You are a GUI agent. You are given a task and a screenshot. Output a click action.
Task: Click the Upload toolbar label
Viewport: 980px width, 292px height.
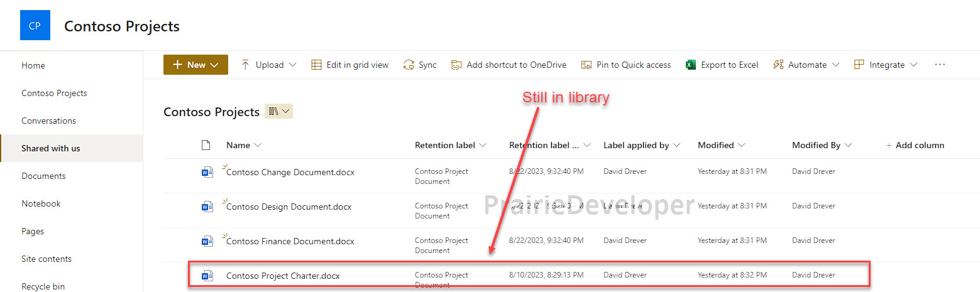pyautogui.click(x=270, y=65)
